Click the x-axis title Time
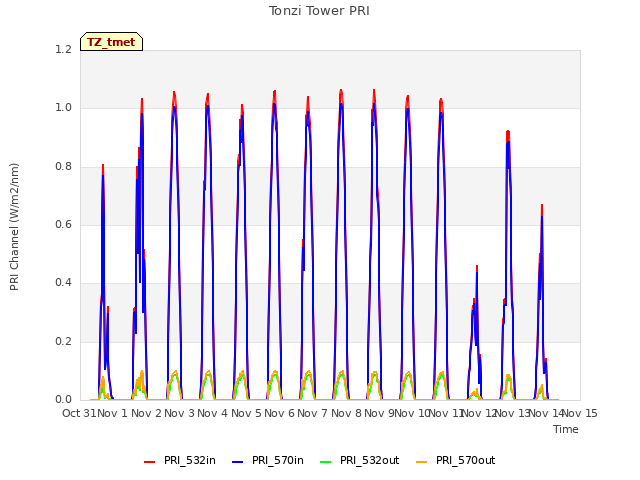This screenshot has width=640, height=480. (x=566, y=429)
